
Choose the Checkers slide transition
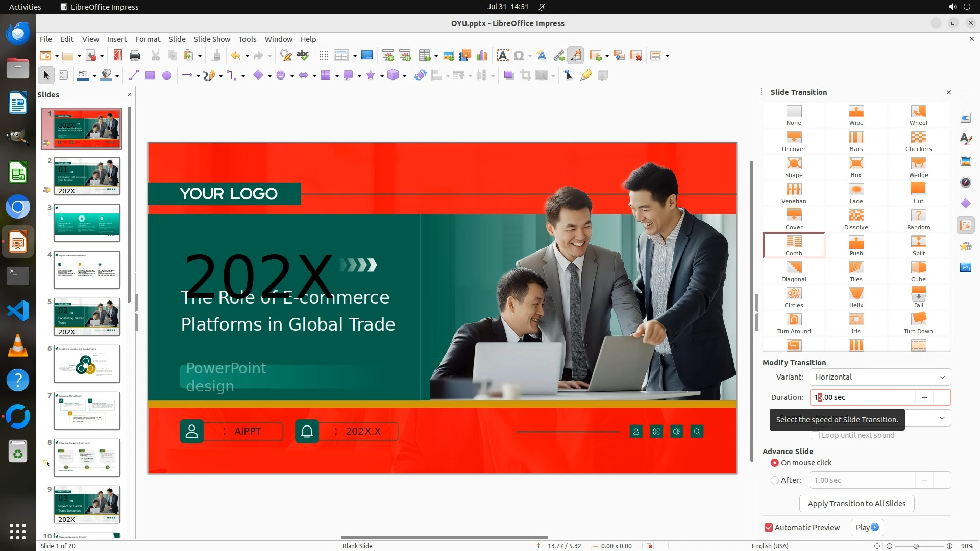[x=918, y=141]
